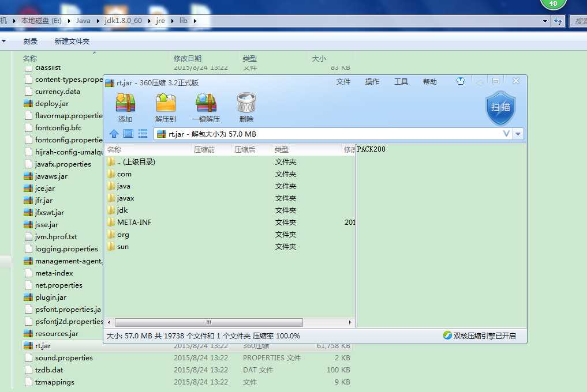Viewport: 587px width, 392px height.
Task: Select jsse.jar in the Explorer list
Action: 46,224
